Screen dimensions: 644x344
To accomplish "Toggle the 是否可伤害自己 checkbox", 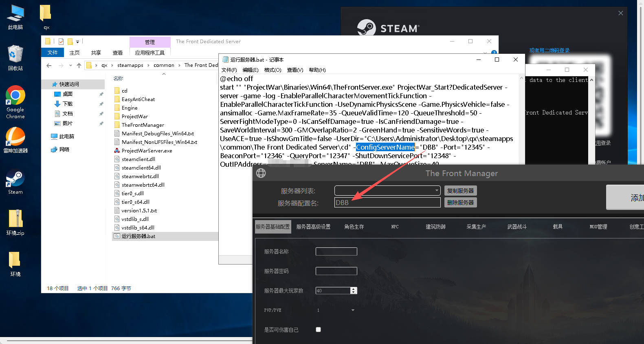I will point(318,330).
